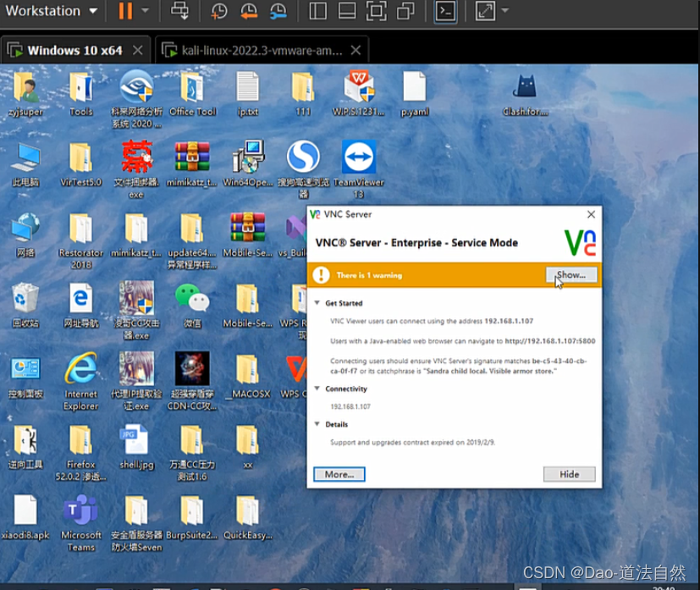Select the QuickEasy... folder icon
Screen dimensions: 700x590
248,518
